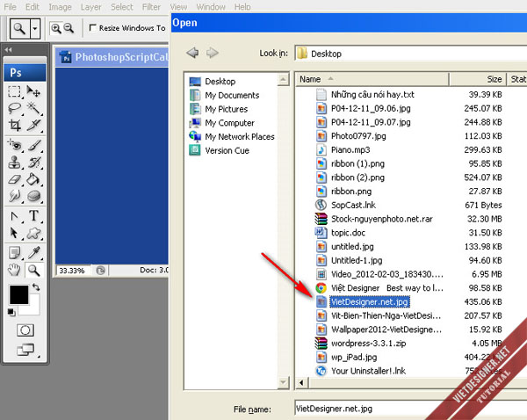The height and width of the screenshot is (420, 527).
Task: Select the Notes tool
Action: tap(14, 253)
